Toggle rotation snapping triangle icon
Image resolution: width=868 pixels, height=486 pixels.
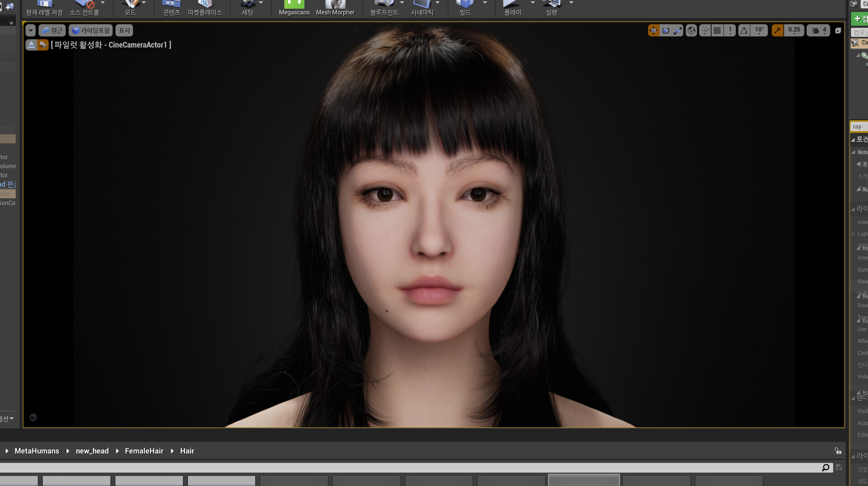(x=744, y=30)
